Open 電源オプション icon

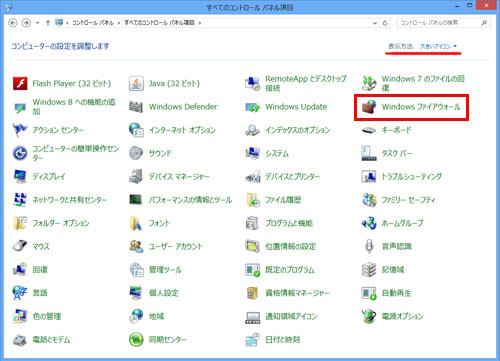tap(369, 316)
